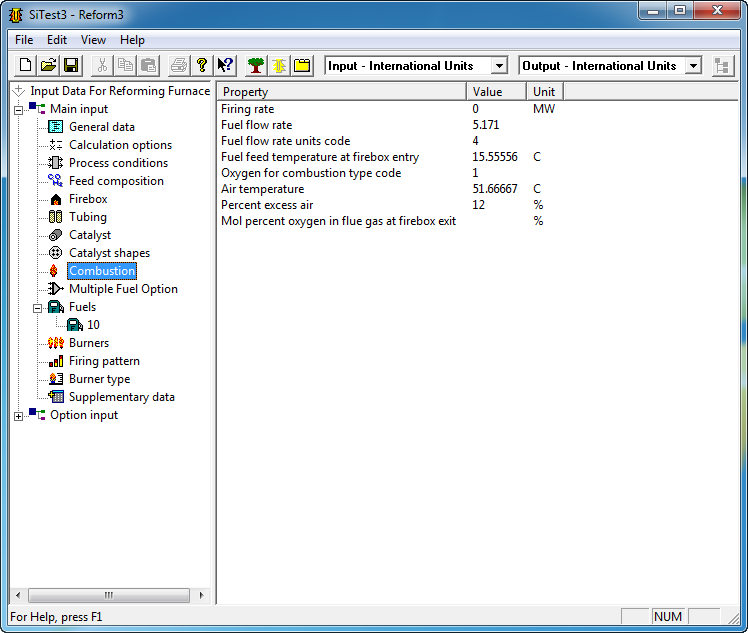The width and height of the screenshot is (748, 633).
Task: Click the New document toolbar icon
Action: coord(25,65)
